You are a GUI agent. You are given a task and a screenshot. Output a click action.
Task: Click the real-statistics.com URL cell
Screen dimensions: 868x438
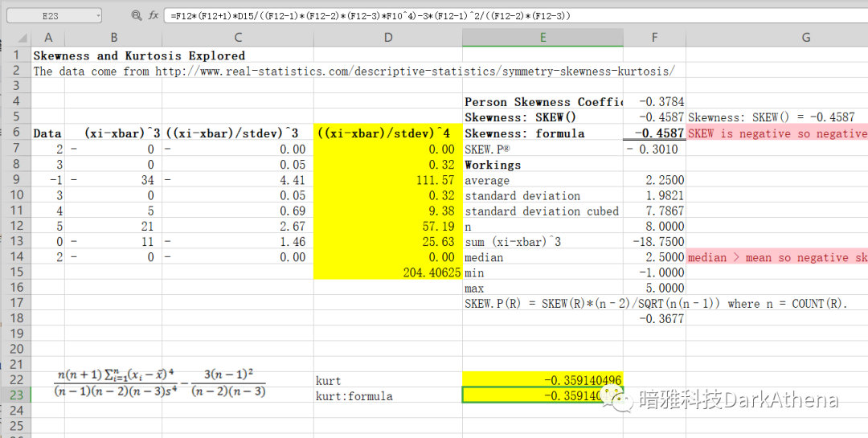pyautogui.click(x=354, y=72)
